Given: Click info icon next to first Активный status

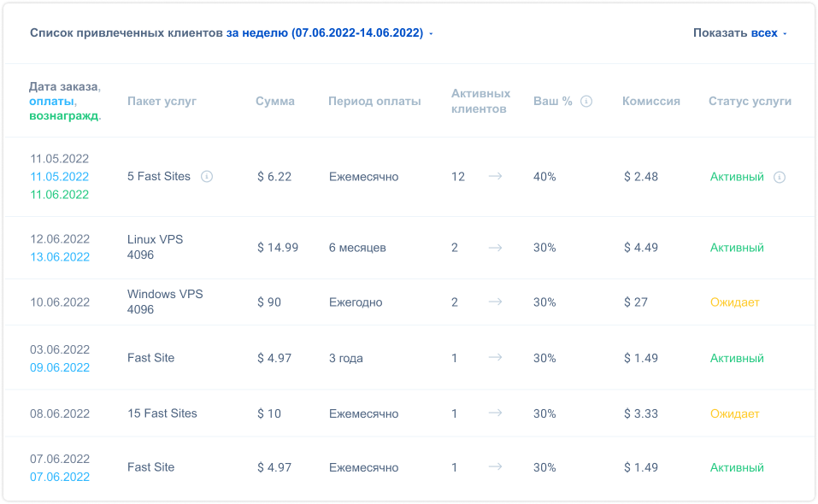Looking at the screenshot, I should (x=780, y=177).
